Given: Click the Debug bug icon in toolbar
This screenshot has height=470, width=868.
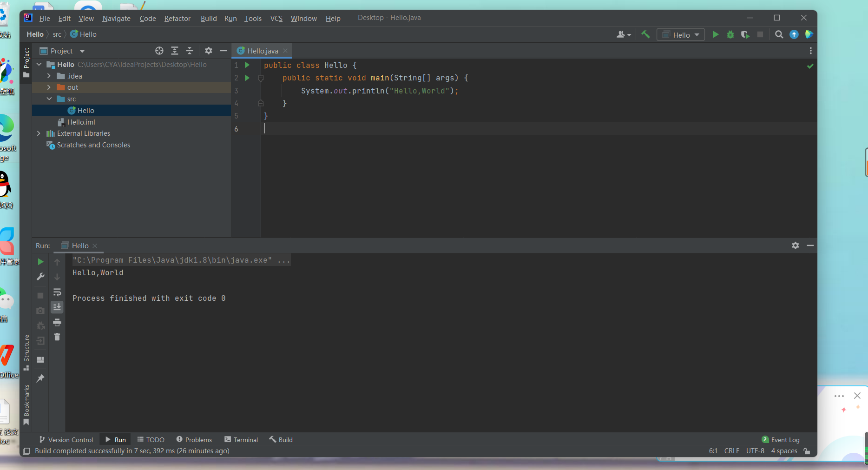Looking at the screenshot, I should 730,34.
